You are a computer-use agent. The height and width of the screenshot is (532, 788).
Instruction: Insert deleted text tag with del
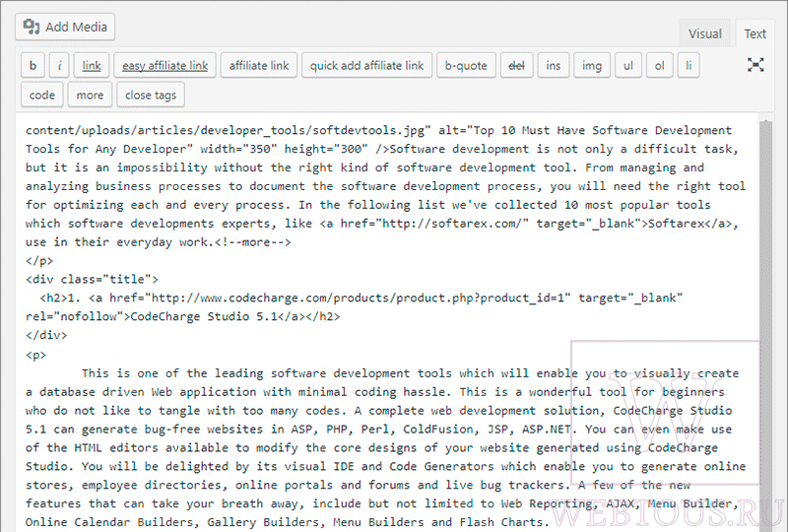(516, 65)
